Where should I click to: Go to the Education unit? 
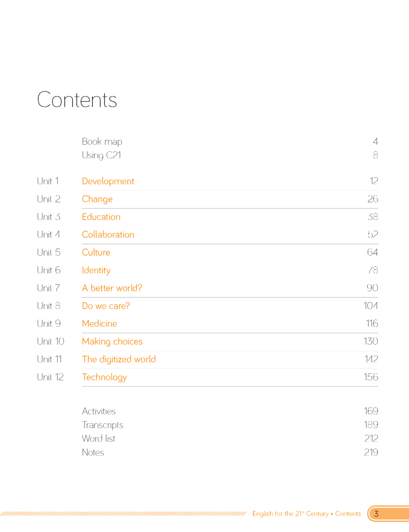pos(101,217)
